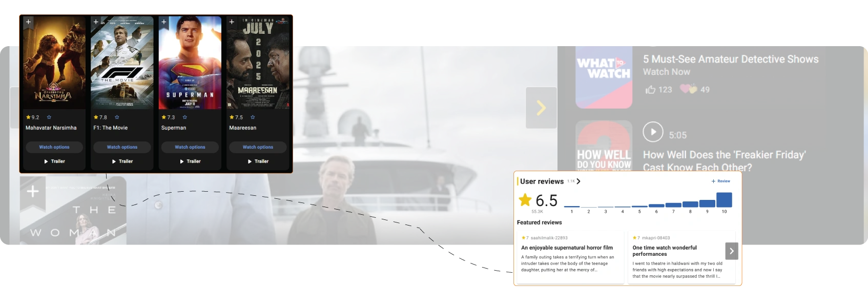868x306 pixels.
Task: Toggle the rate star beside Maareesan's 7.5
Action: [x=253, y=117]
